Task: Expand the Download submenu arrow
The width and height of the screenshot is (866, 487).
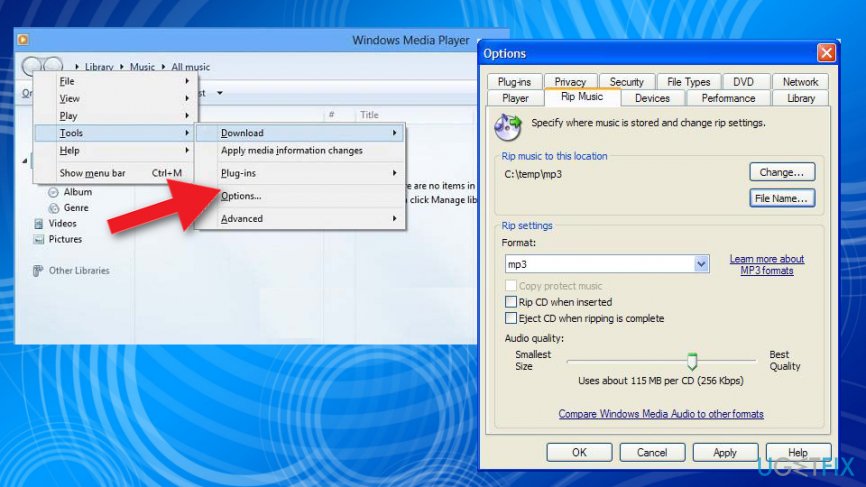Action: point(394,133)
